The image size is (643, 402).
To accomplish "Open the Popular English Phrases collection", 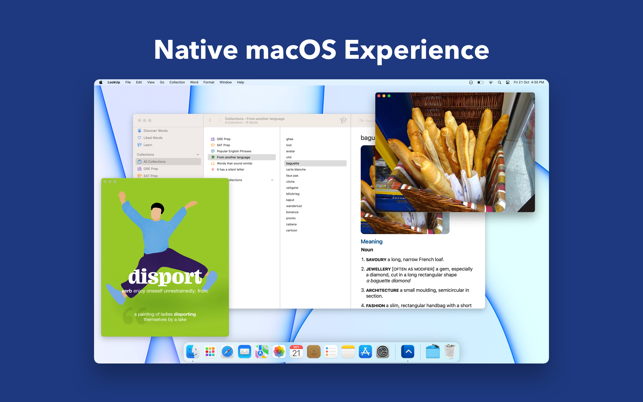I will pos(242,151).
